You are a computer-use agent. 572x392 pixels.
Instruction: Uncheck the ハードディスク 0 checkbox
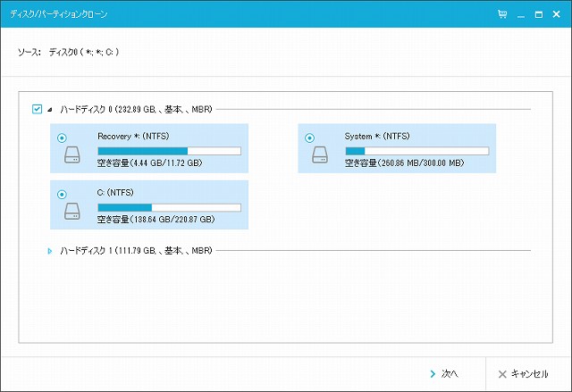click(x=37, y=109)
